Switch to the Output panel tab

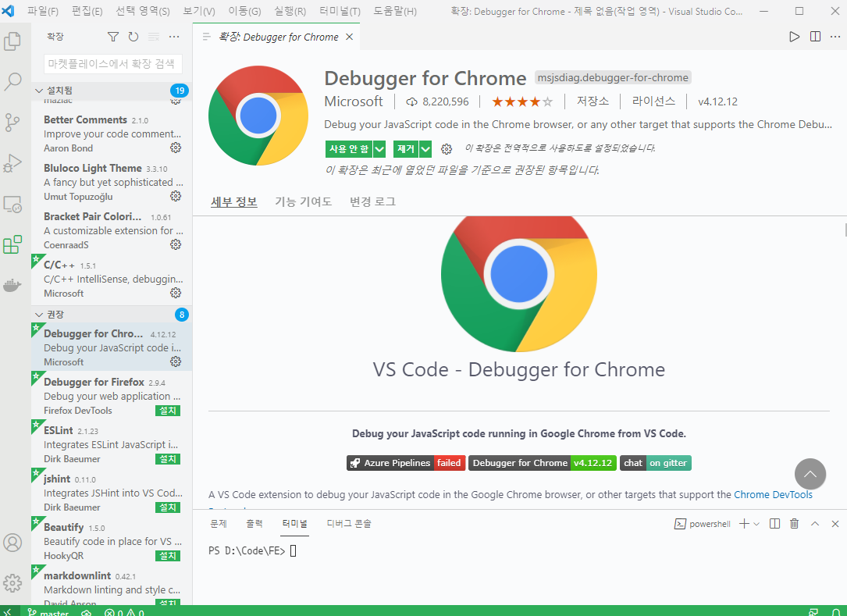click(x=254, y=524)
